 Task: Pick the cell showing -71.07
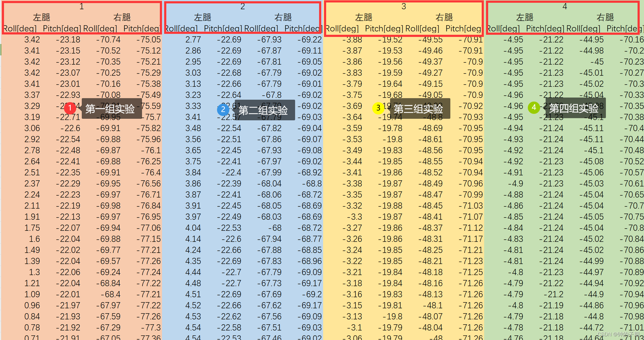(x=471, y=217)
